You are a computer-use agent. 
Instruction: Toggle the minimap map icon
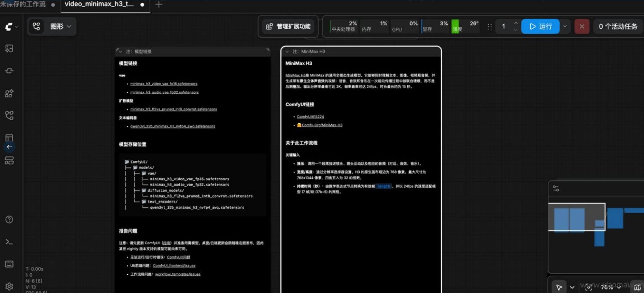pos(637,287)
